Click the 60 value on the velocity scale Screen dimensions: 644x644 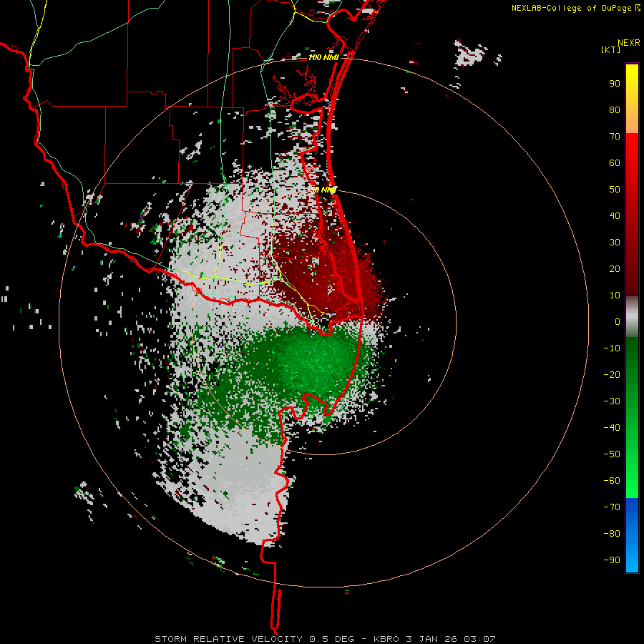point(615,163)
